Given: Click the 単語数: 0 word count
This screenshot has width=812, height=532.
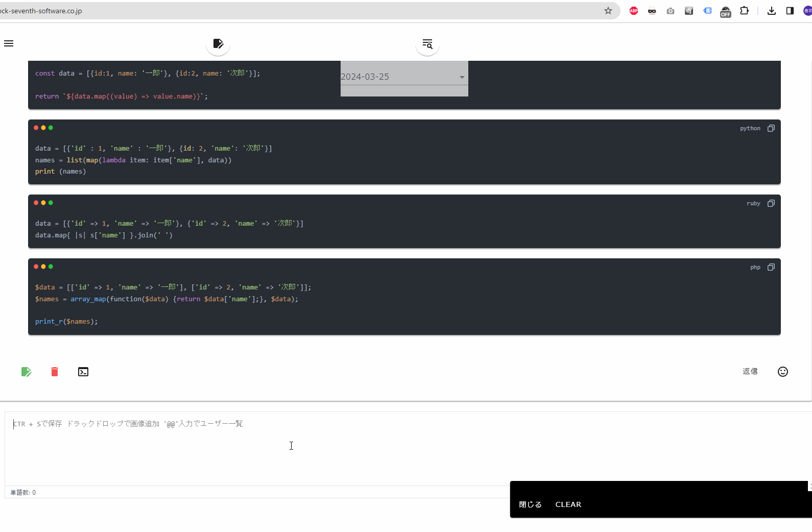Looking at the screenshot, I should click(23, 493).
